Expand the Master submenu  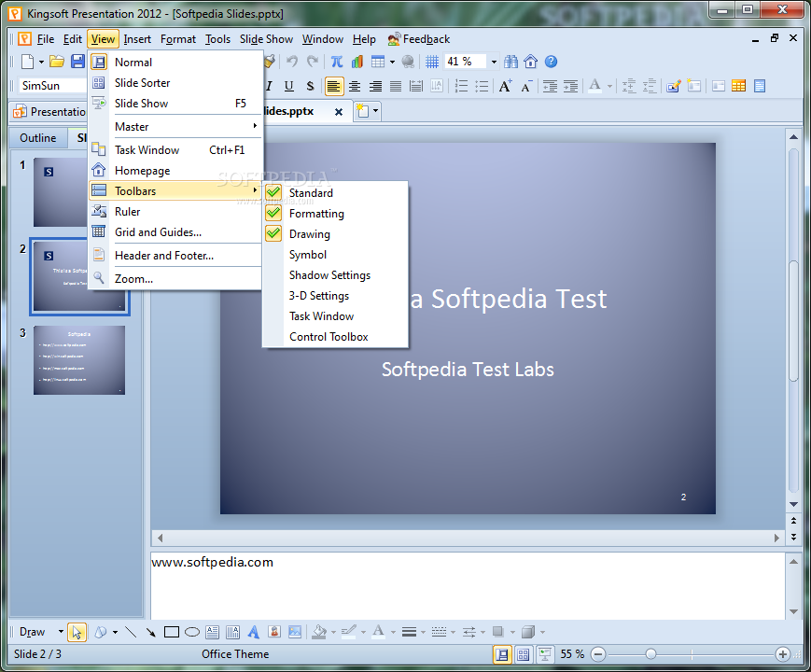175,127
